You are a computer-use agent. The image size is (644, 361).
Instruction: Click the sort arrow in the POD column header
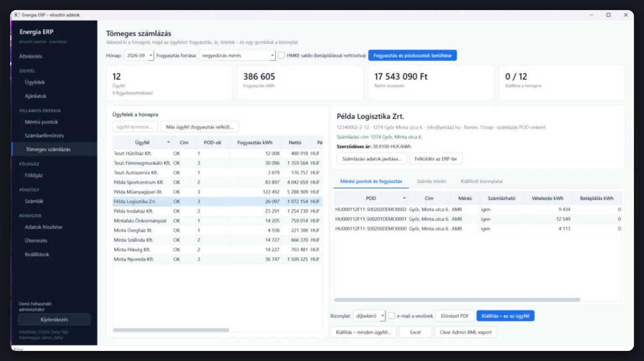404,198
